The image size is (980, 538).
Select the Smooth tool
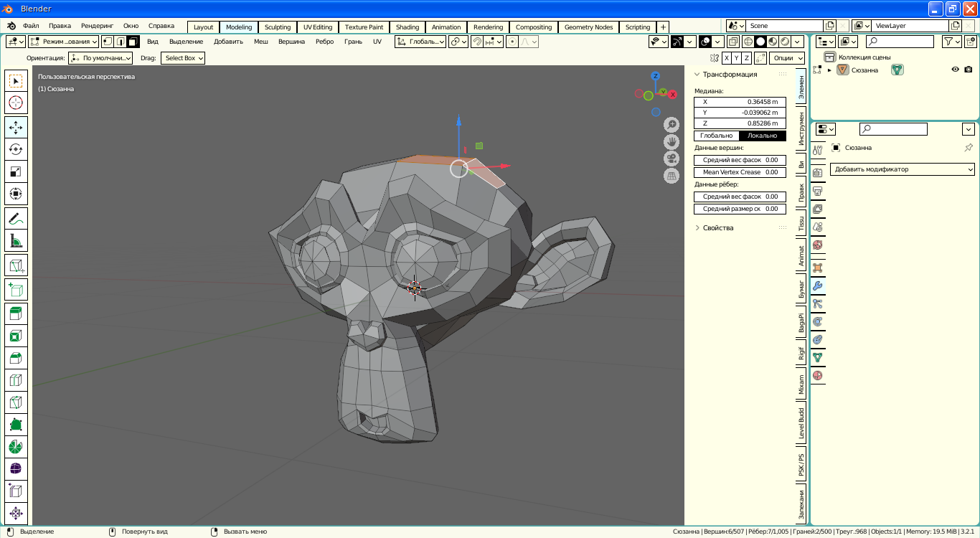(x=16, y=469)
